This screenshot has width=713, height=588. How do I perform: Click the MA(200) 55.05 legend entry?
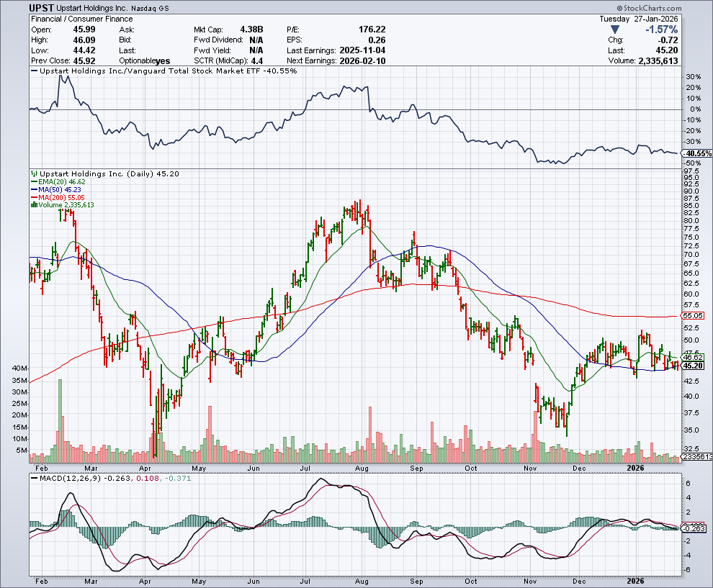coord(58,197)
